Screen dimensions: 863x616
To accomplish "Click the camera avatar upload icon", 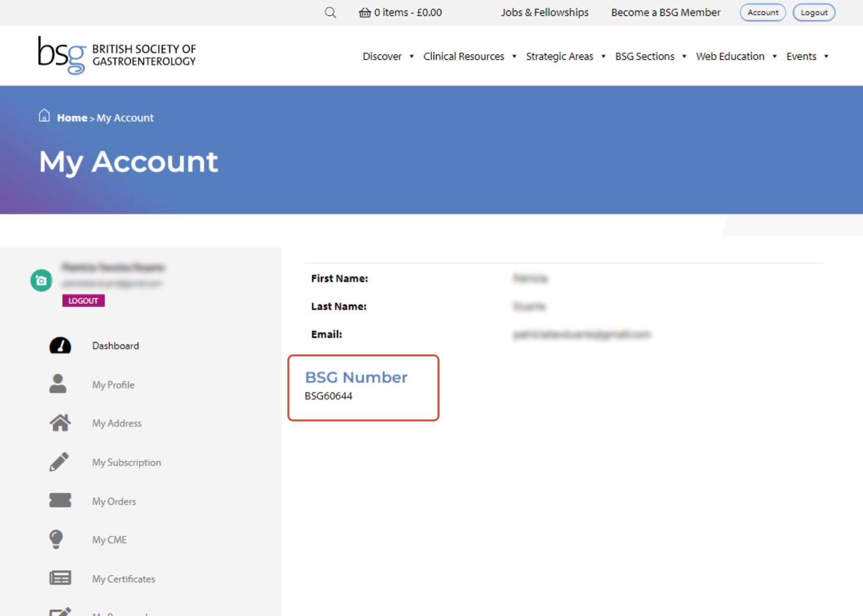I will coord(41,280).
